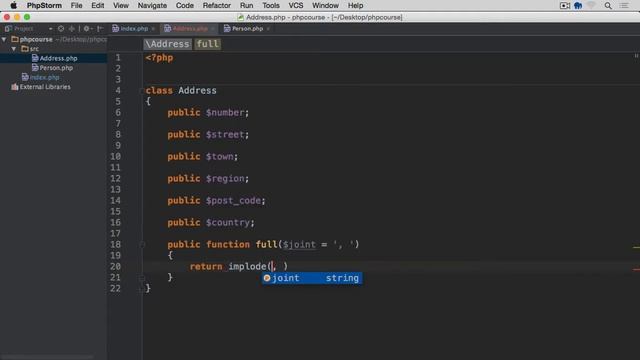Collapse the src folder
This screenshot has width=640, height=360.
14,49
